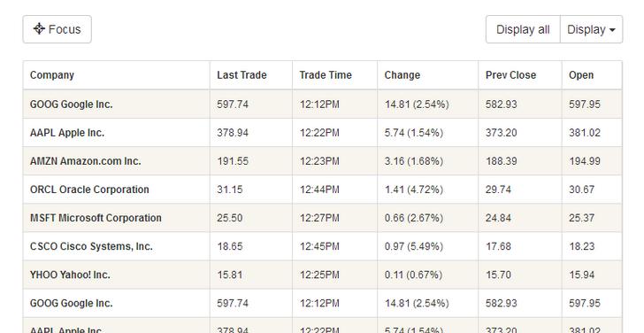Click the Focus crosshair icon

tap(39, 28)
